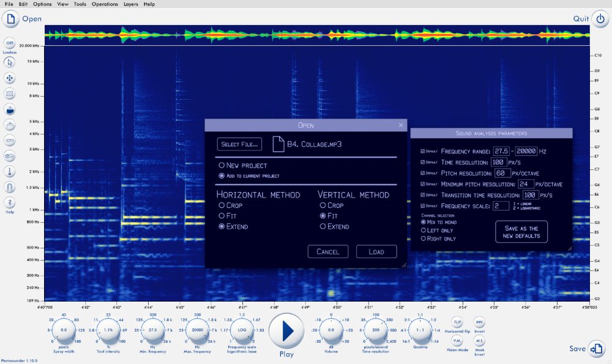Click the Pitch resolution input field
Viewport: 612px width, 364px height.
[x=504, y=173]
